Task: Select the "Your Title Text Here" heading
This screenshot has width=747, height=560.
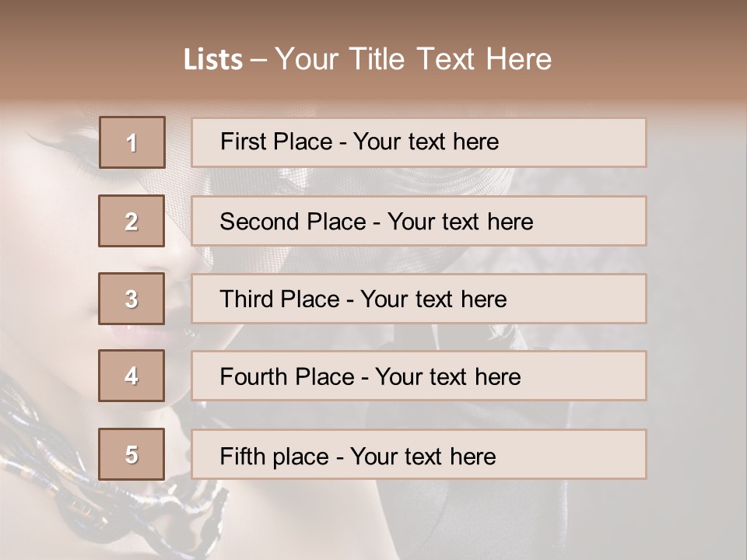Action: coord(413,59)
